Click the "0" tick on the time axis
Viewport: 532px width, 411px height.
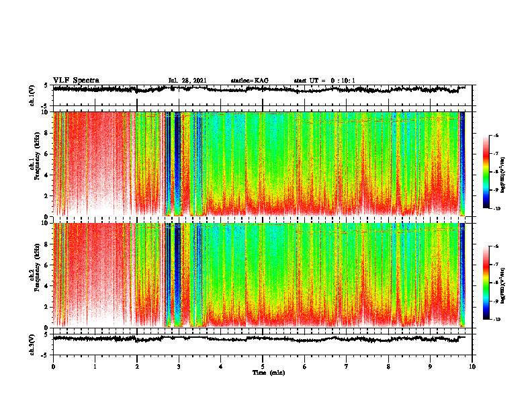pos(53,367)
